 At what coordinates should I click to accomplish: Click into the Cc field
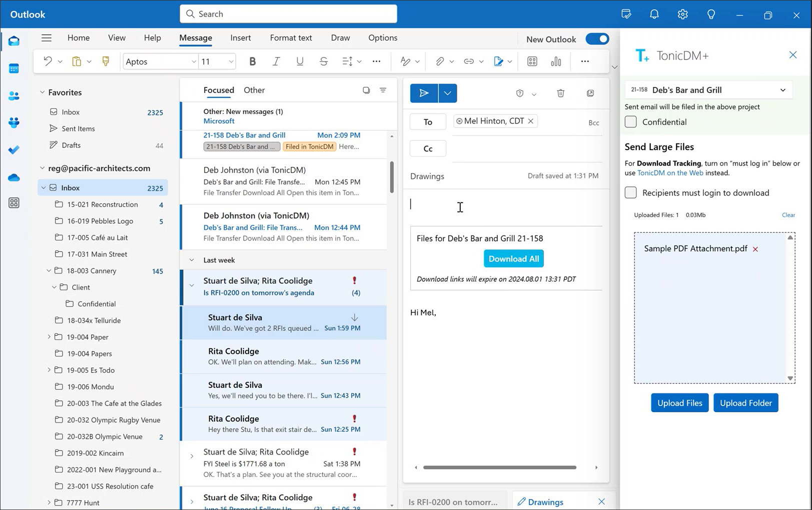pyautogui.click(x=527, y=148)
